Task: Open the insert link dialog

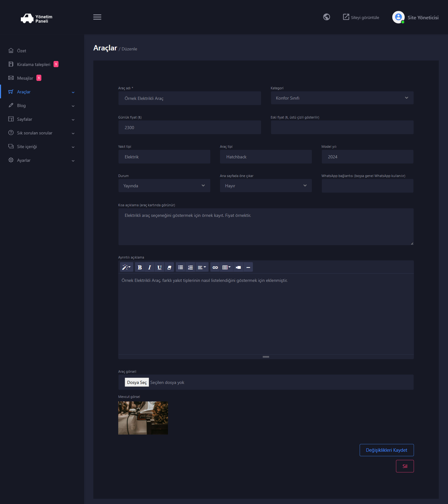Action: (x=215, y=267)
